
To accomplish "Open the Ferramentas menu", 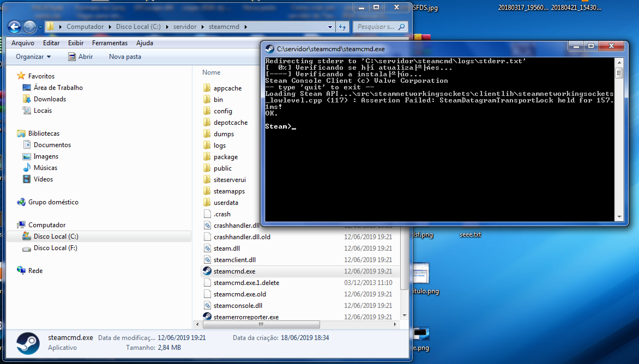I will pyautogui.click(x=110, y=43).
